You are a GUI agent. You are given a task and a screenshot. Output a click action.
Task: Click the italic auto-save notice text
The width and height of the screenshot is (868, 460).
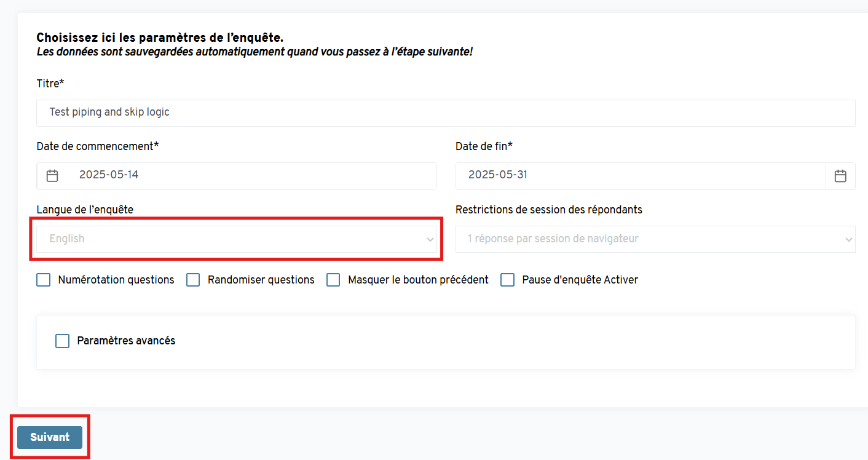tap(254, 52)
